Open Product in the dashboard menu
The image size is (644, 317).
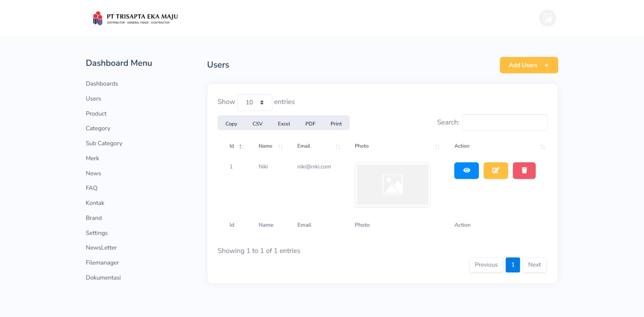coord(96,114)
